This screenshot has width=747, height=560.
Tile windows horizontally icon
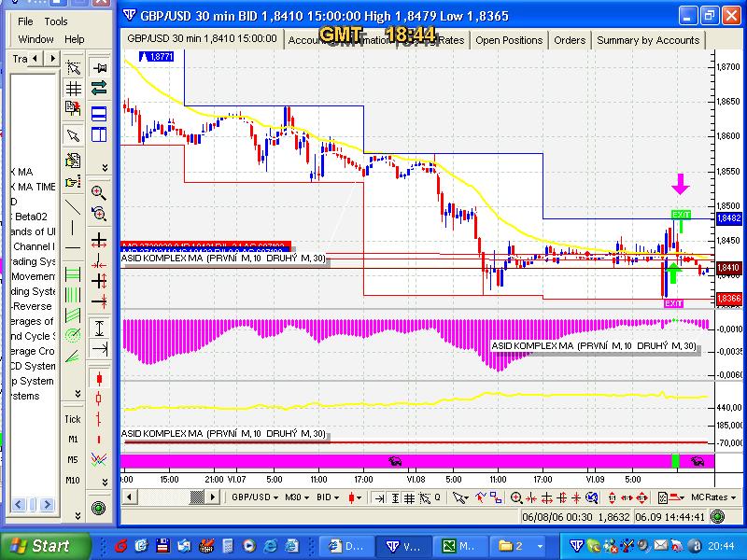[99, 114]
